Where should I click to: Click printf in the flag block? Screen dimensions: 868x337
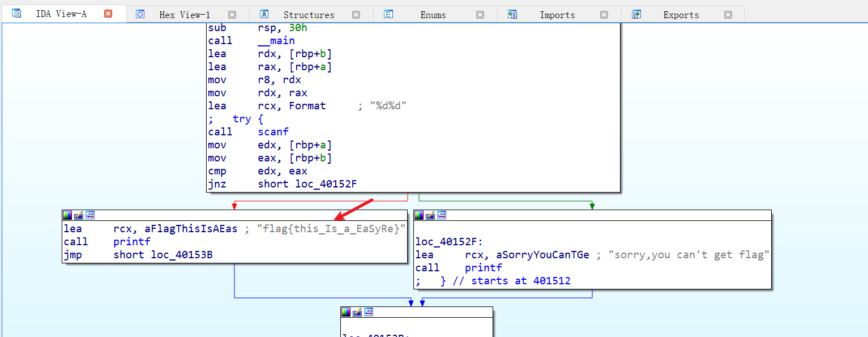[x=132, y=242]
